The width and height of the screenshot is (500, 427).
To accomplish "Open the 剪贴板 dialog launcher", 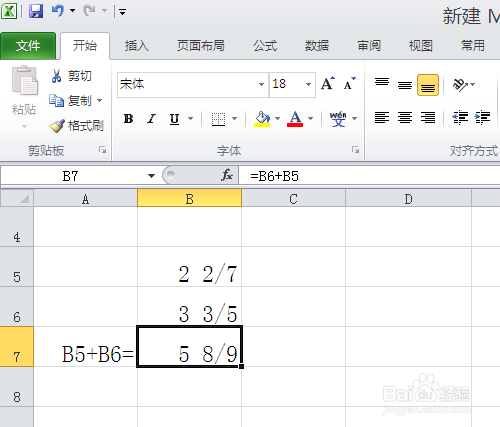I will click(x=102, y=150).
